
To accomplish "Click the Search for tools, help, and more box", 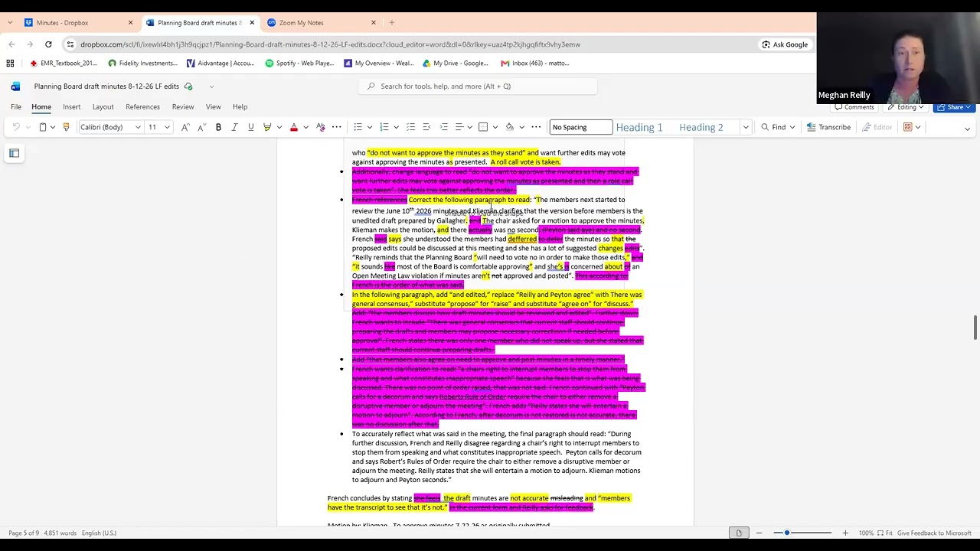I will click(x=478, y=86).
